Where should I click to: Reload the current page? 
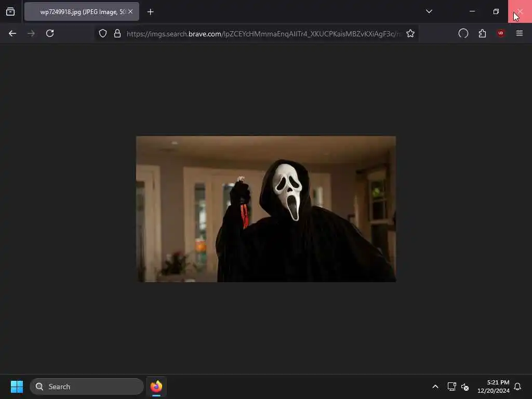coord(50,33)
